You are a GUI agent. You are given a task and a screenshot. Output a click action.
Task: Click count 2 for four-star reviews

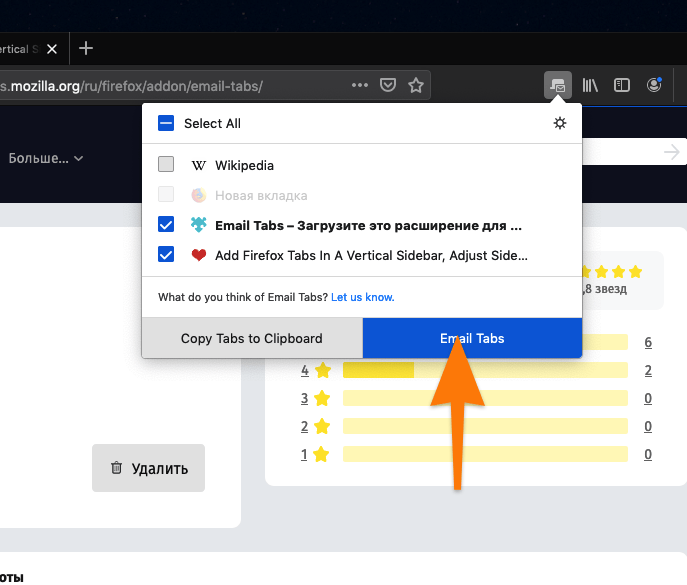point(648,370)
